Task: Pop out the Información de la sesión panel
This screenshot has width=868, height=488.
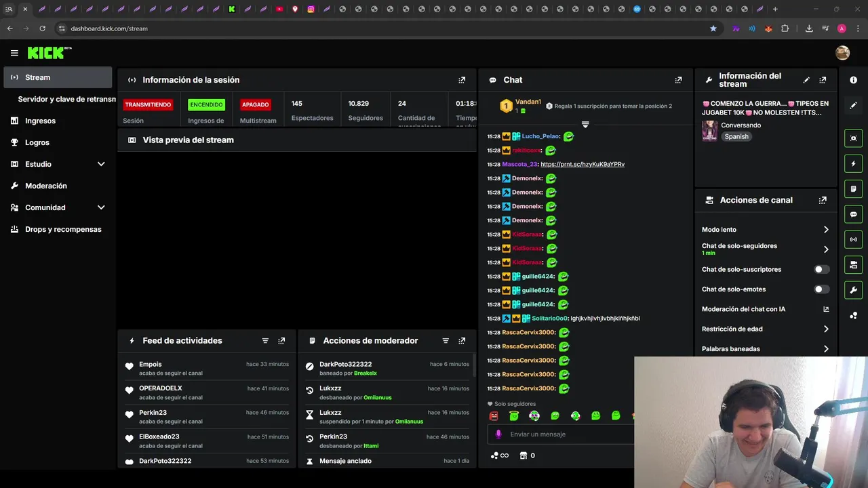Action: (462, 80)
